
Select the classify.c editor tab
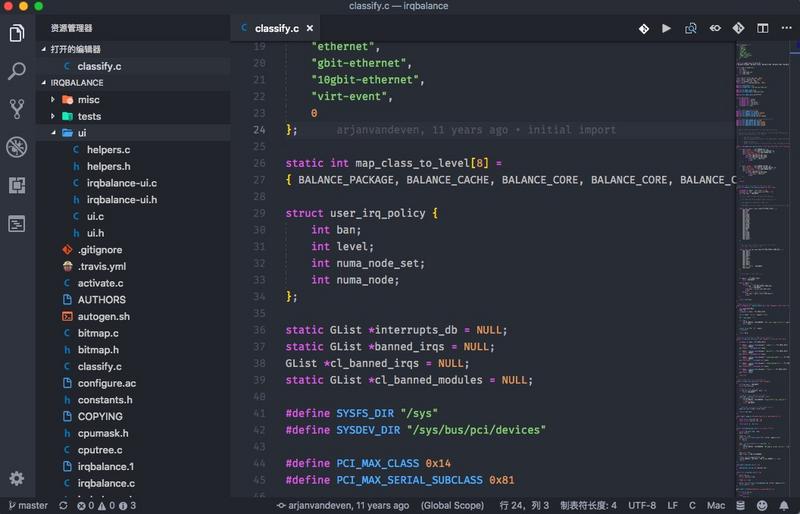[277, 29]
